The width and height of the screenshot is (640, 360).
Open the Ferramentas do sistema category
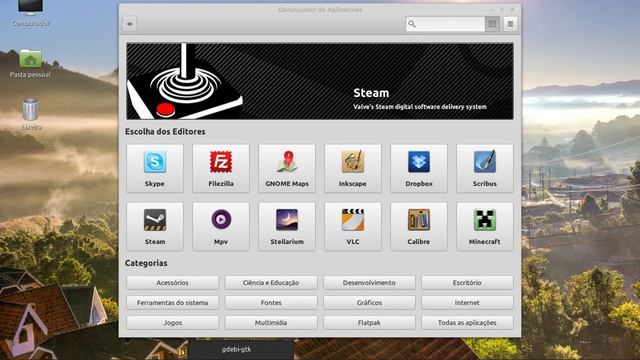tap(172, 302)
